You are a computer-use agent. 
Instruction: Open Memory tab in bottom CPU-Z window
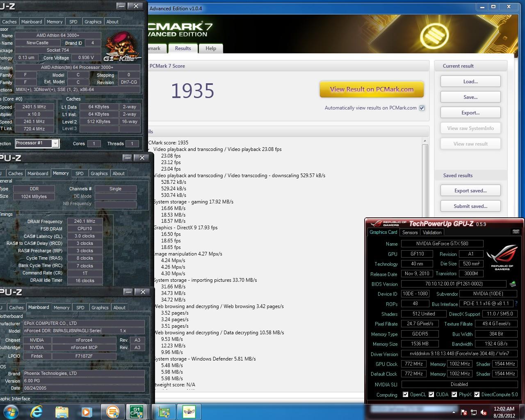[x=62, y=308]
